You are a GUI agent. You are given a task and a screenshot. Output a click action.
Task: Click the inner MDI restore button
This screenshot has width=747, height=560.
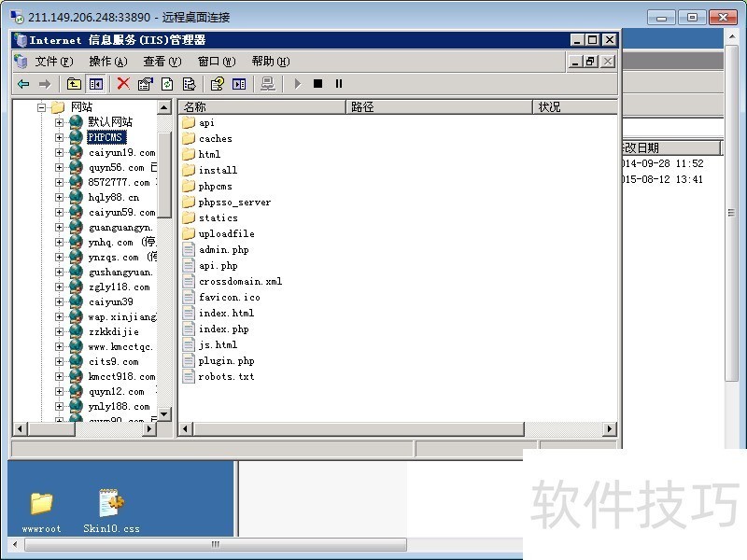(591, 62)
